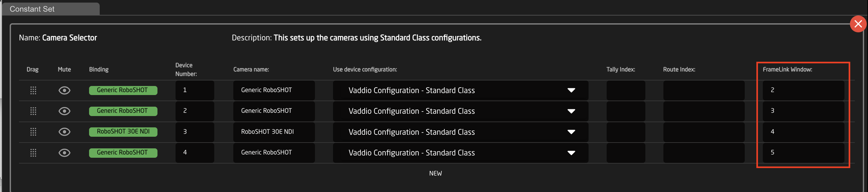
Task: Click the Tally Index field for device 1
Action: point(626,91)
